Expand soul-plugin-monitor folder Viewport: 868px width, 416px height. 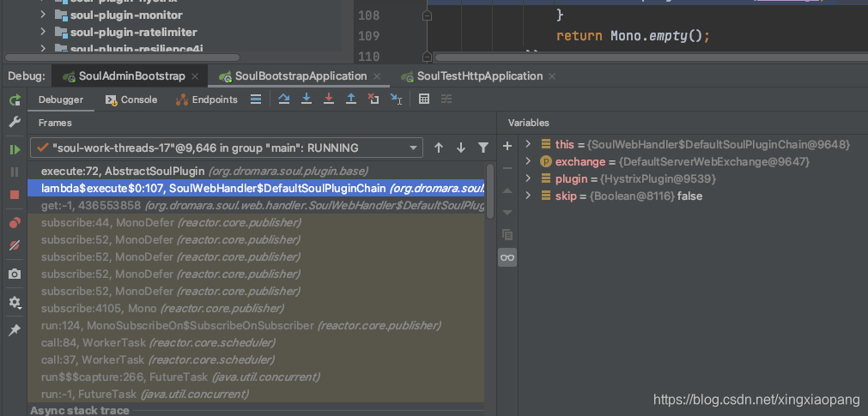tap(43, 15)
